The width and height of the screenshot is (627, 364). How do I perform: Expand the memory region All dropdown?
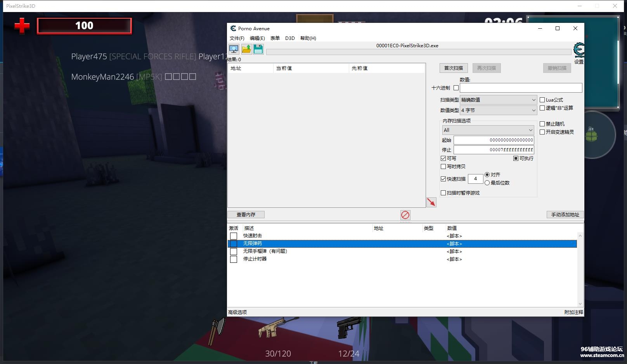coord(488,130)
